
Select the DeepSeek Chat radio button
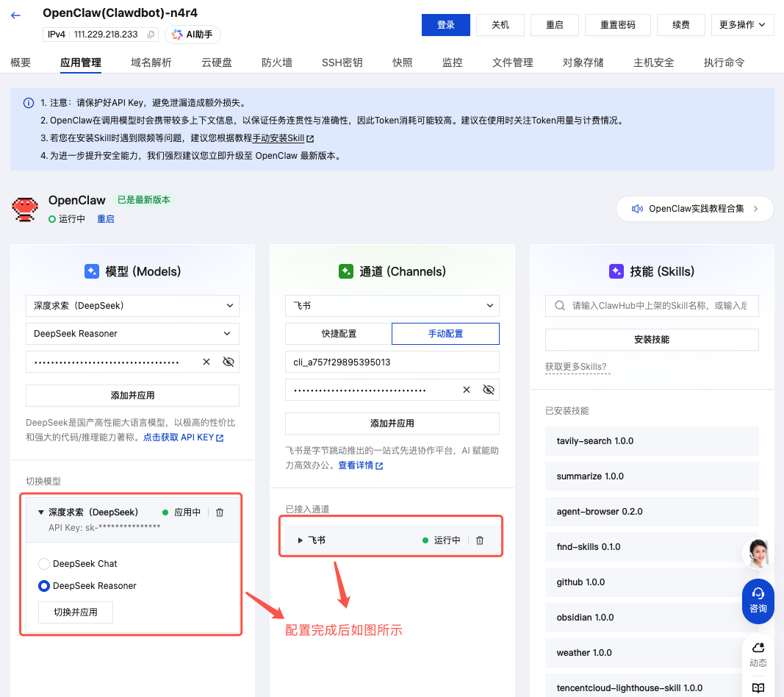44,564
